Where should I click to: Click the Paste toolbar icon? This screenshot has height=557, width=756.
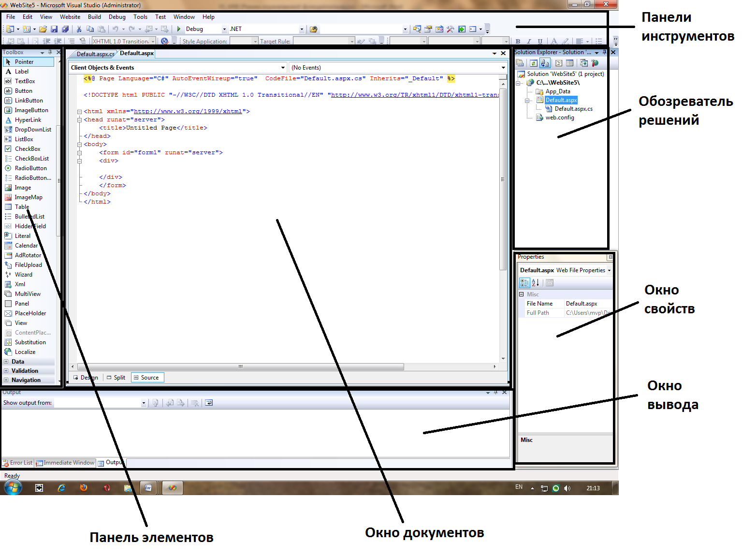102,29
